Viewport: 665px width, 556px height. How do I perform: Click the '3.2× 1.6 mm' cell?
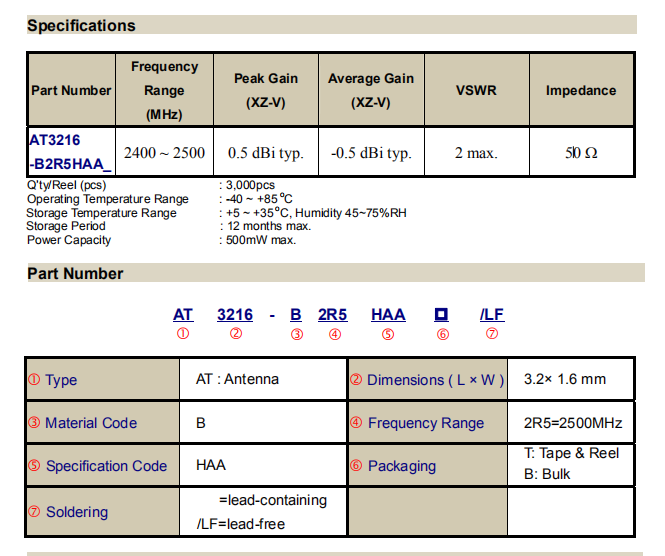coord(571,380)
